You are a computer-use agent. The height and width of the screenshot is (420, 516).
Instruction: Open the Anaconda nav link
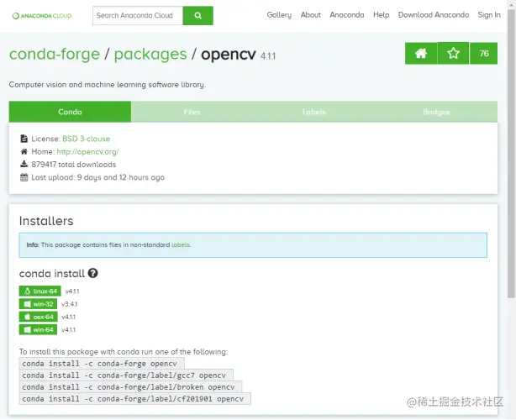tap(347, 15)
